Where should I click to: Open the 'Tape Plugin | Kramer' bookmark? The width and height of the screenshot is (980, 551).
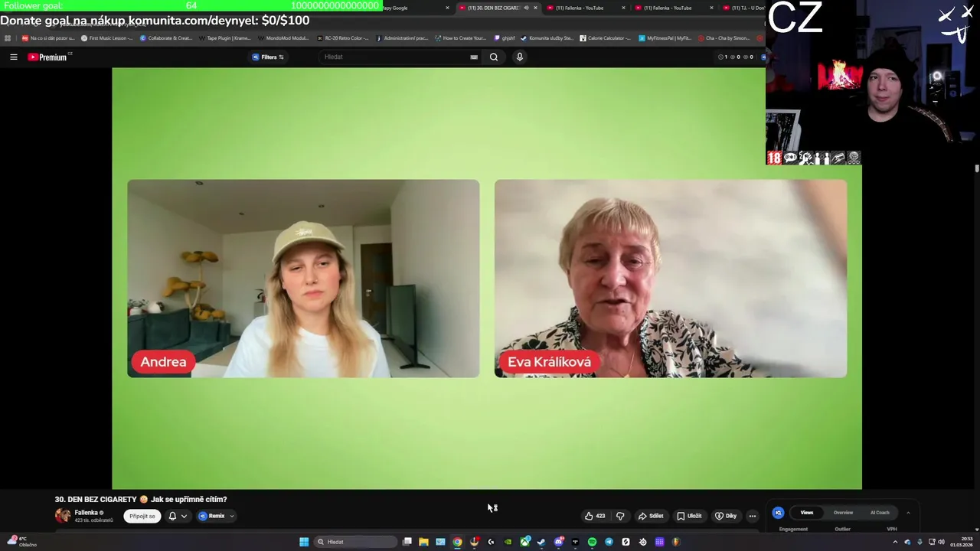pyautogui.click(x=224, y=37)
